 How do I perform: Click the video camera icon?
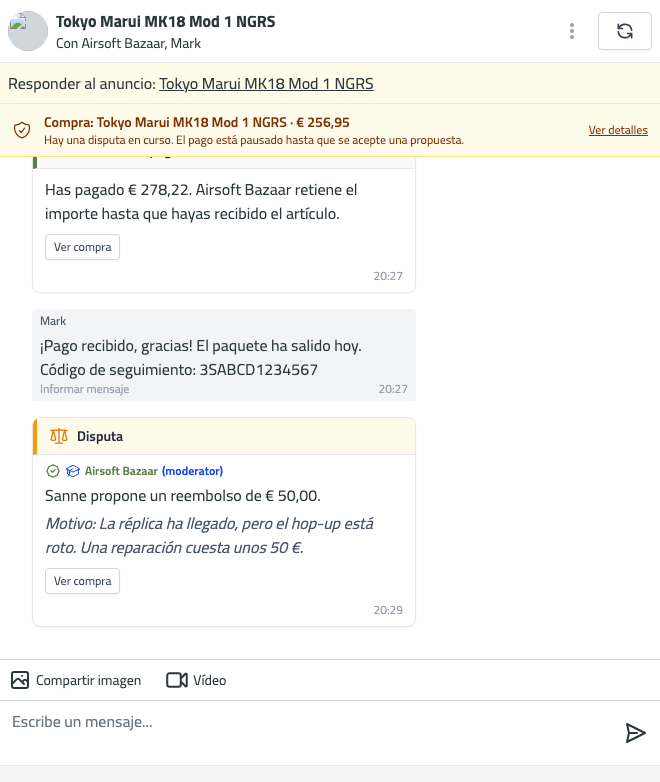(x=177, y=680)
